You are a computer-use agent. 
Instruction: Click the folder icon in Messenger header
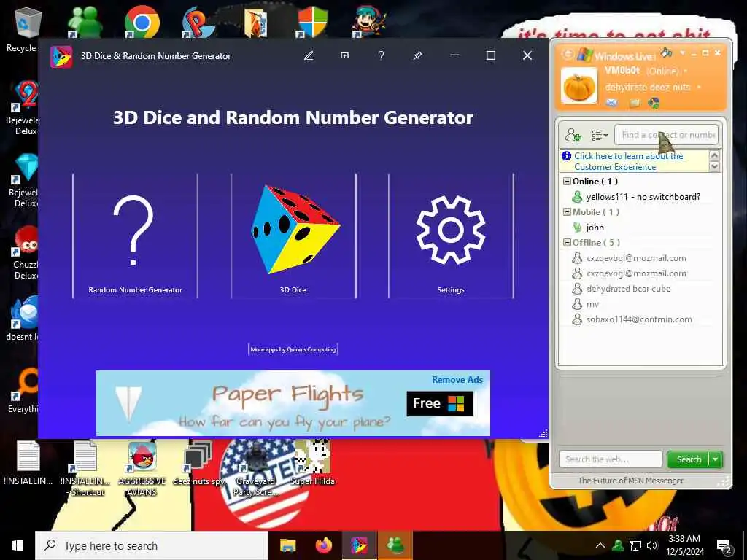[x=634, y=103]
